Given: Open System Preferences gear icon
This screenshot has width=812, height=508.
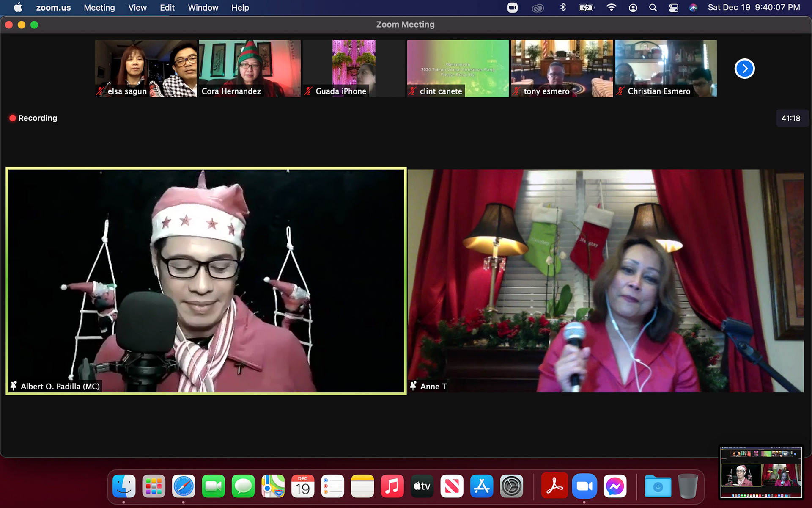Looking at the screenshot, I should click(511, 486).
